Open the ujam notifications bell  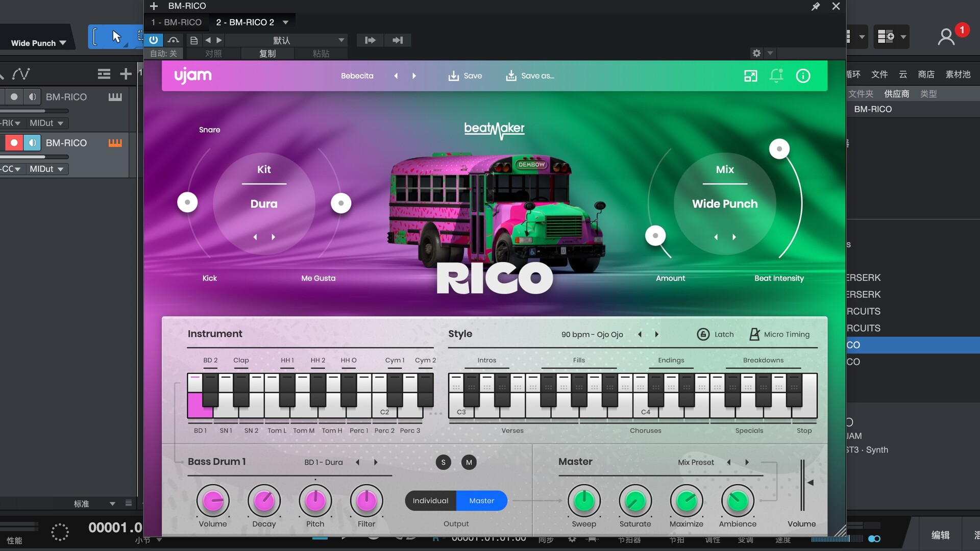pos(776,76)
